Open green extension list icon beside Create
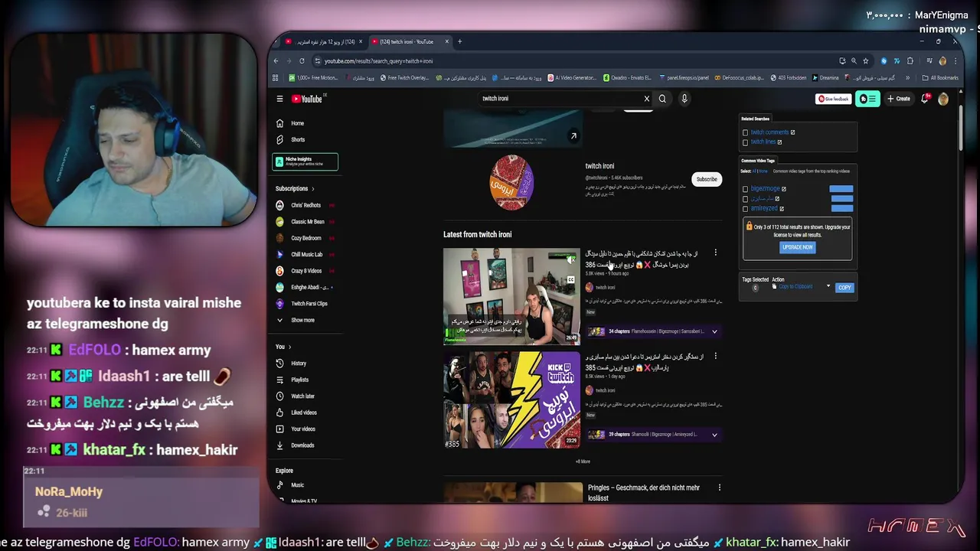 867,99
